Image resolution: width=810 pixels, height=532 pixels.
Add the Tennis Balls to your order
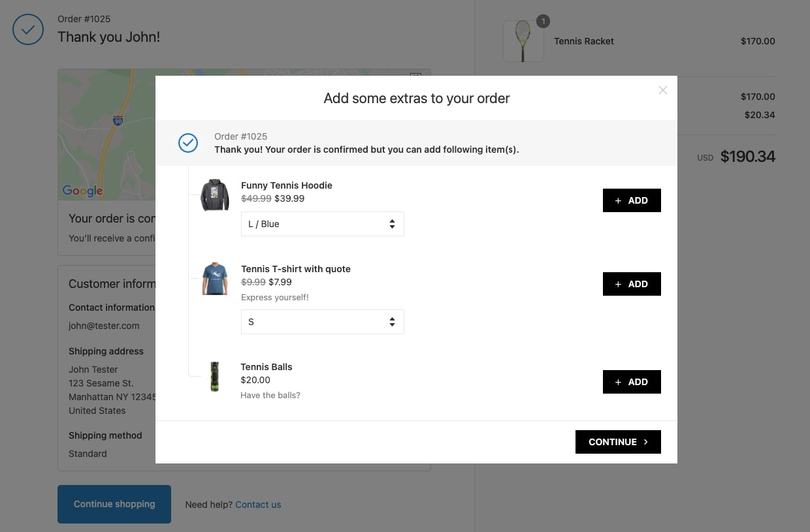632,382
